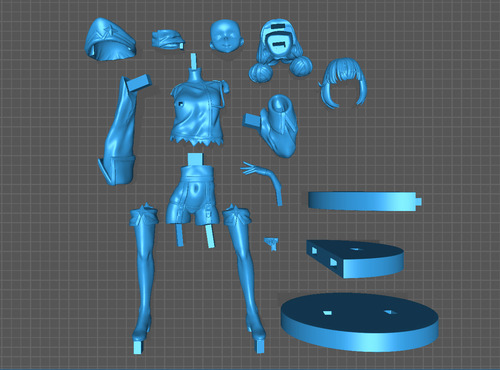Viewport: 500px width, 370px height.
Task: Select the large round base with two holes
Action: pos(359,322)
